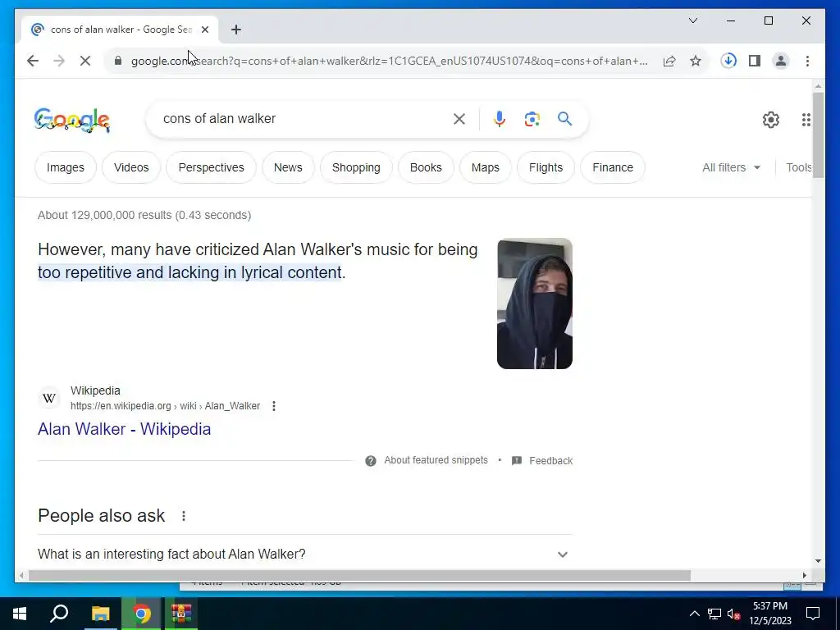Image resolution: width=840 pixels, height=630 pixels.
Task: Click the scroll-down arrow of the page
Action: [818, 561]
